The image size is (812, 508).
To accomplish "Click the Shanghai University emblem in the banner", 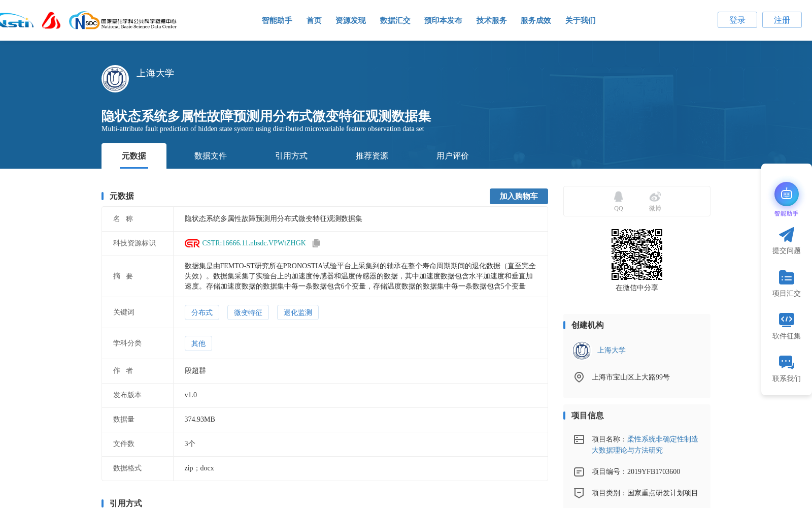I will tap(115, 79).
